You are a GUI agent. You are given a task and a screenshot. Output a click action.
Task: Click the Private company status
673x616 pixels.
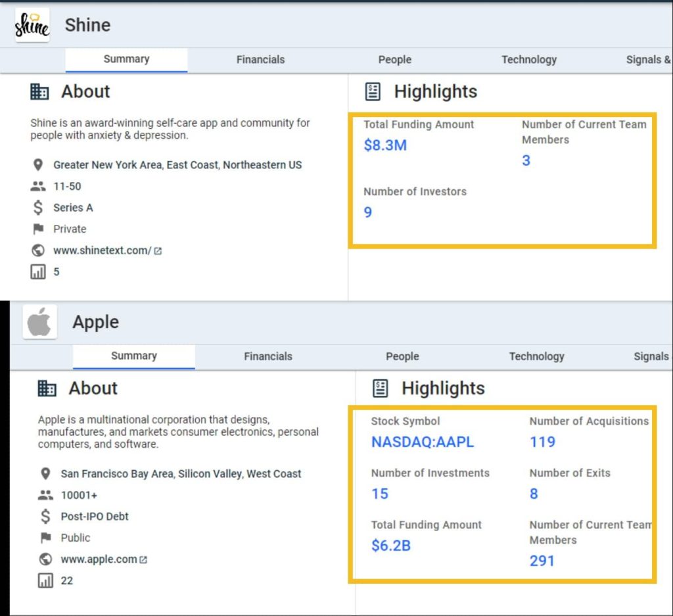point(70,229)
